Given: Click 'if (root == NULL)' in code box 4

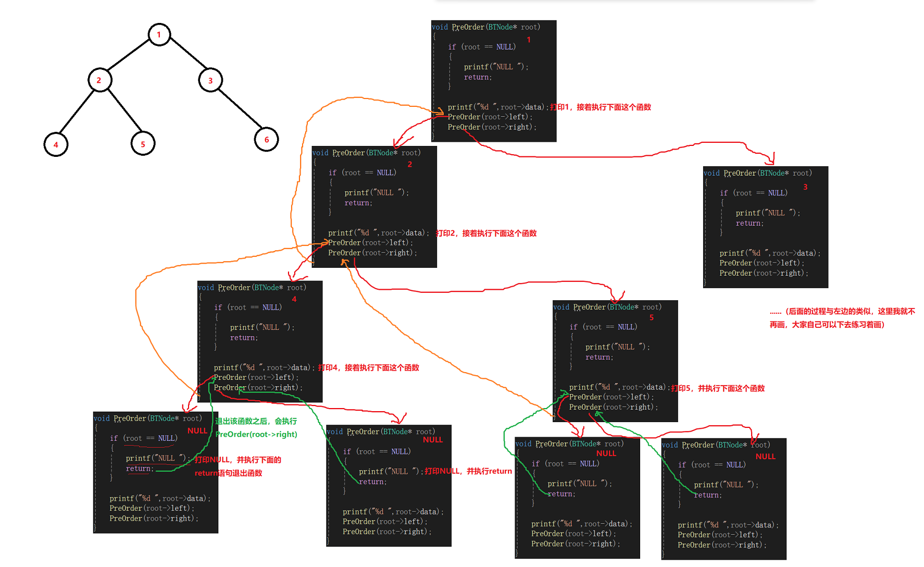Looking at the screenshot, I should [248, 307].
